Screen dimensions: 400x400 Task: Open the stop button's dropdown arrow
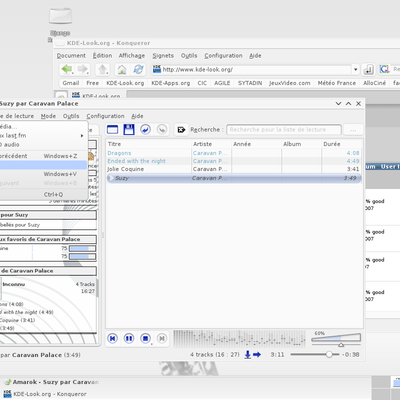coord(152,343)
